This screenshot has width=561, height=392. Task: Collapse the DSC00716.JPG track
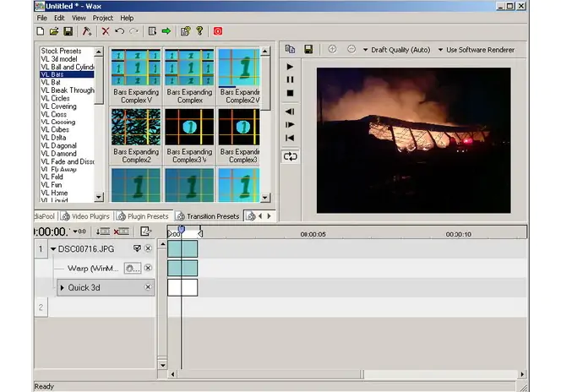(x=53, y=249)
